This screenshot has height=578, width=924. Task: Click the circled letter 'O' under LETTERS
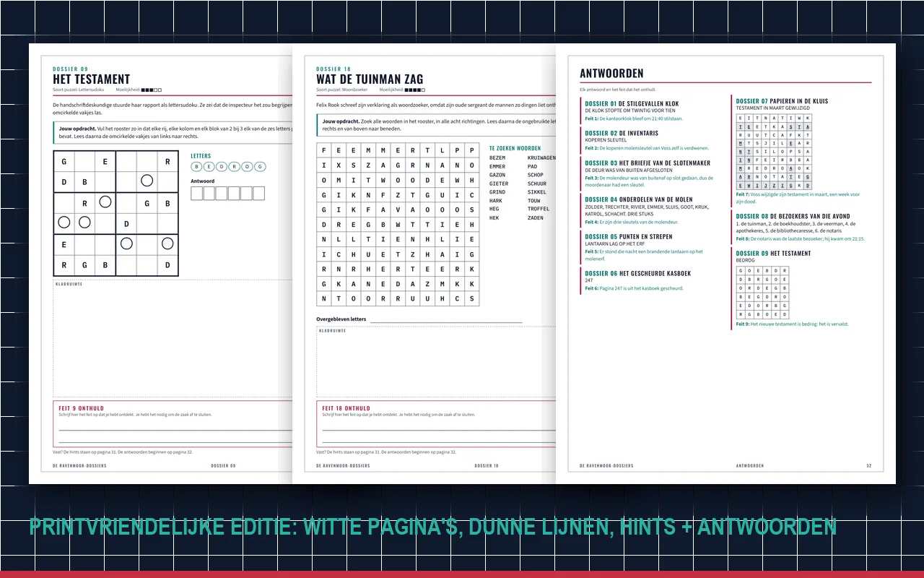point(248,167)
